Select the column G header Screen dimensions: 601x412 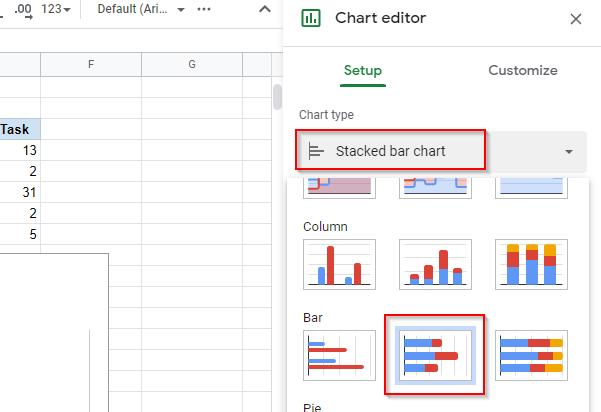(x=192, y=65)
